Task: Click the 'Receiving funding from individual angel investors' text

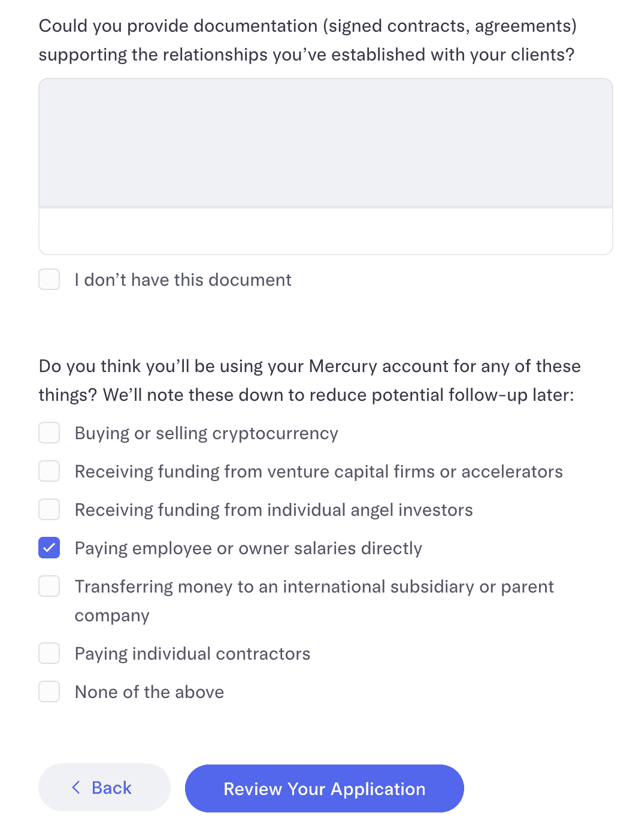Action: click(x=274, y=510)
